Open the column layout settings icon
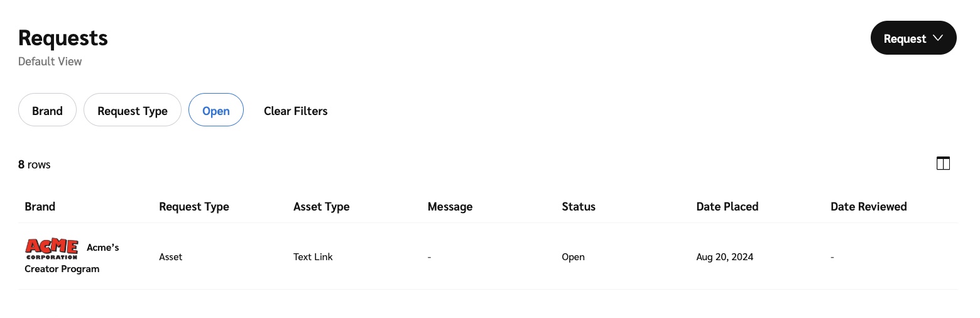 [942, 163]
